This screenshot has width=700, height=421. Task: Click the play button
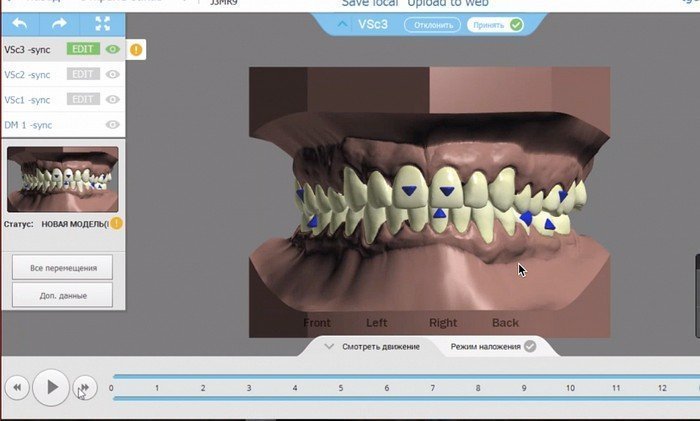tap(51, 387)
